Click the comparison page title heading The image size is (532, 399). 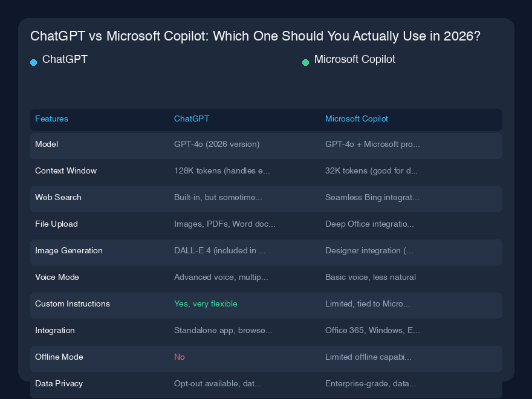tap(255, 36)
